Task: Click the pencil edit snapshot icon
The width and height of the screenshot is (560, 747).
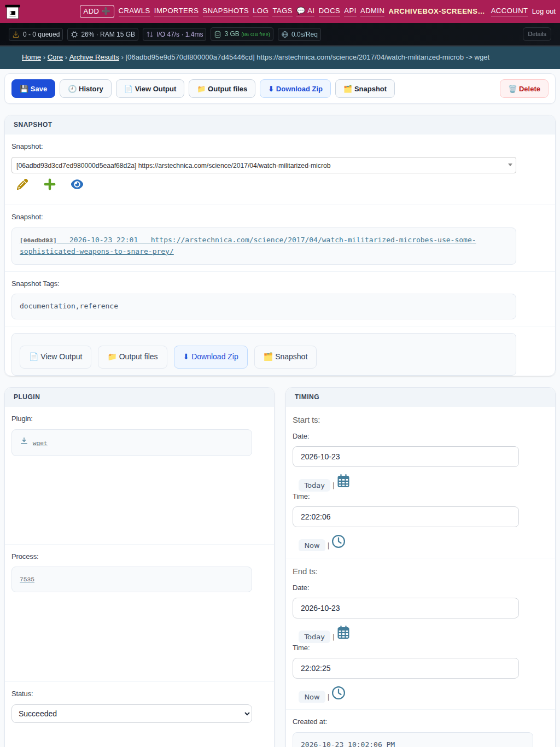Action: click(22, 184)
